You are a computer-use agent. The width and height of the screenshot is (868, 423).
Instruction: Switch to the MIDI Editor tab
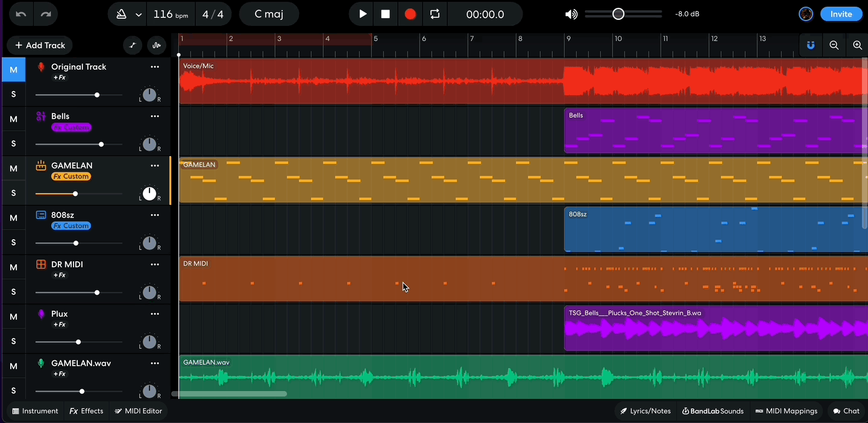click(x=138, y=411)
